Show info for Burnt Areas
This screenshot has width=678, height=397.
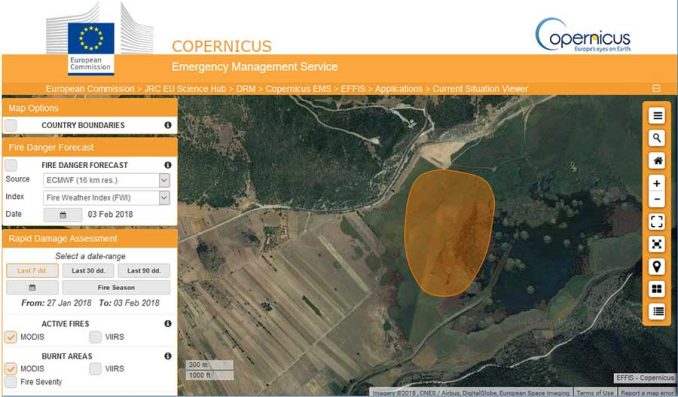tap(168, 356)
